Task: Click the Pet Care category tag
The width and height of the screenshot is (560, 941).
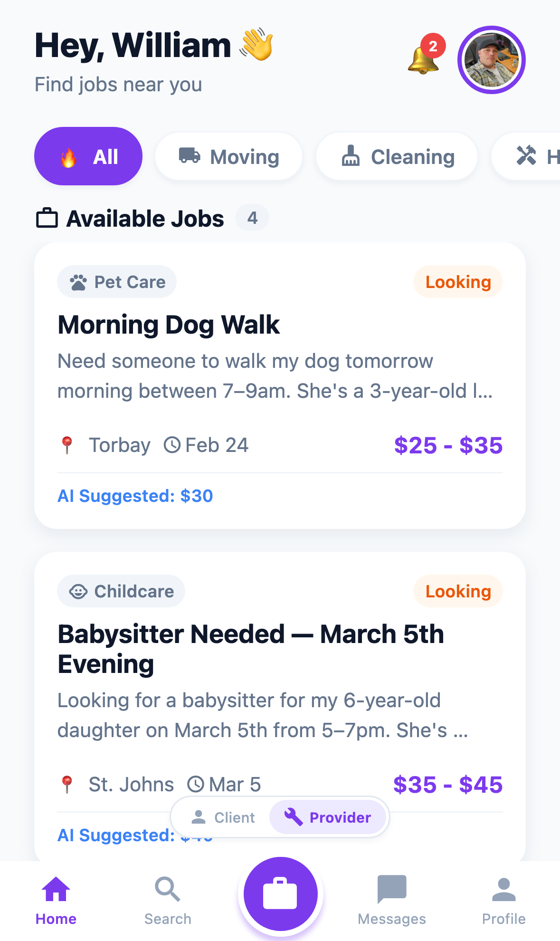Action: (117, 282)
